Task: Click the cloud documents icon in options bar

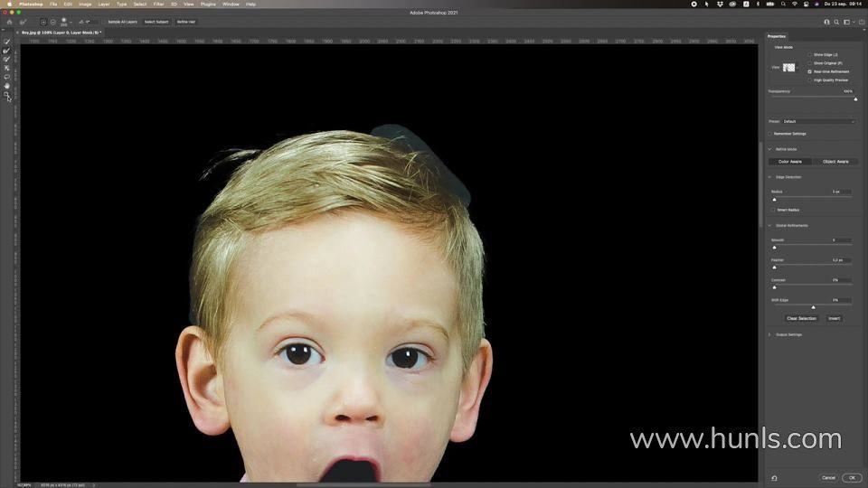Action: tap(826, 22)
